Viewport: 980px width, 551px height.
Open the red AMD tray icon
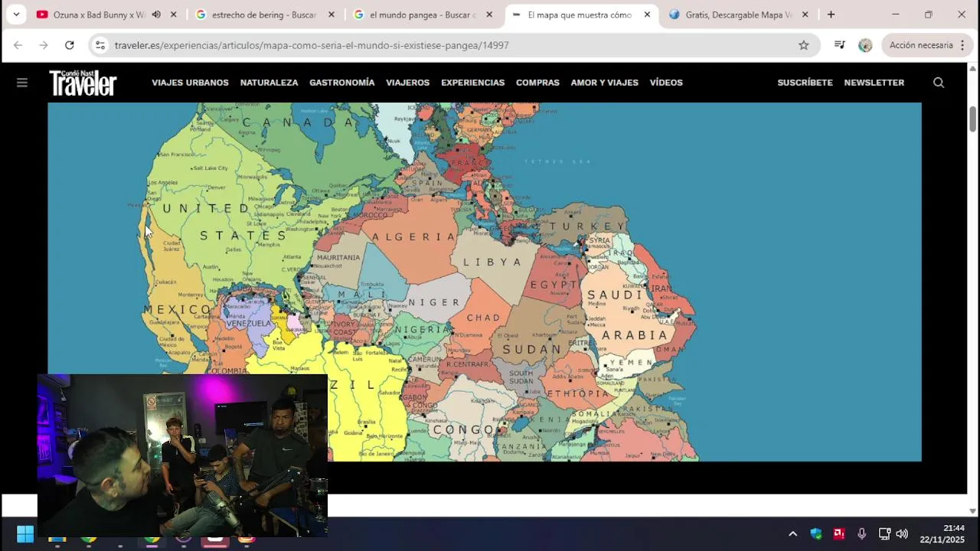(839, 534)
